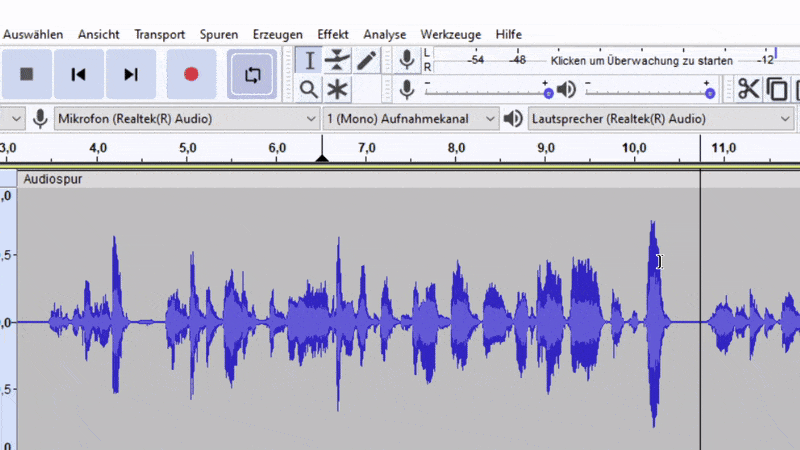The height and width of the screenshot is (450, 800).
Task: Open the Effekt menu
Action: pos(333,35)
